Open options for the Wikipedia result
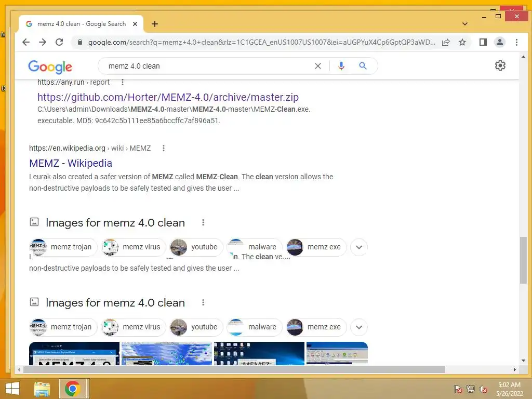This screenshot has height=399, width=532. pos(164,148)
